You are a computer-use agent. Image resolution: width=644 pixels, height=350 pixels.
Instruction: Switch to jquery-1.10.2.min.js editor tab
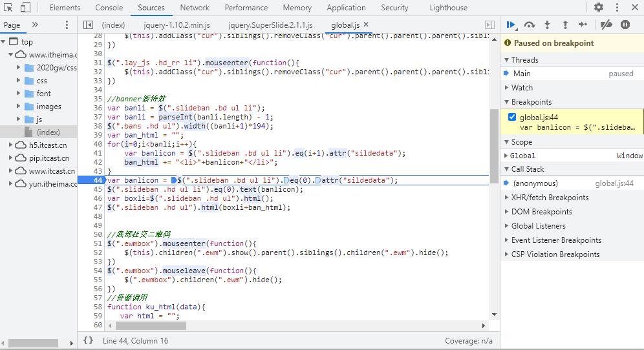tap(177, 25)
